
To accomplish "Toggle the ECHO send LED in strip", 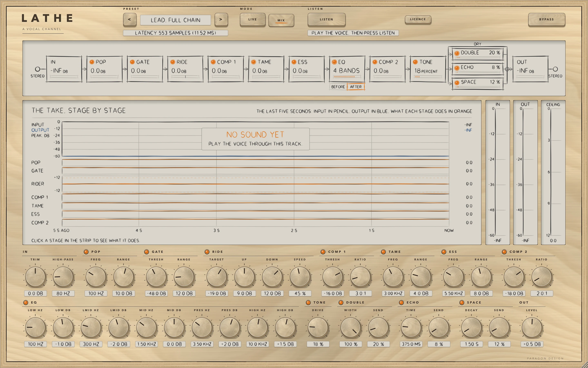I will (x=457, y=68).
